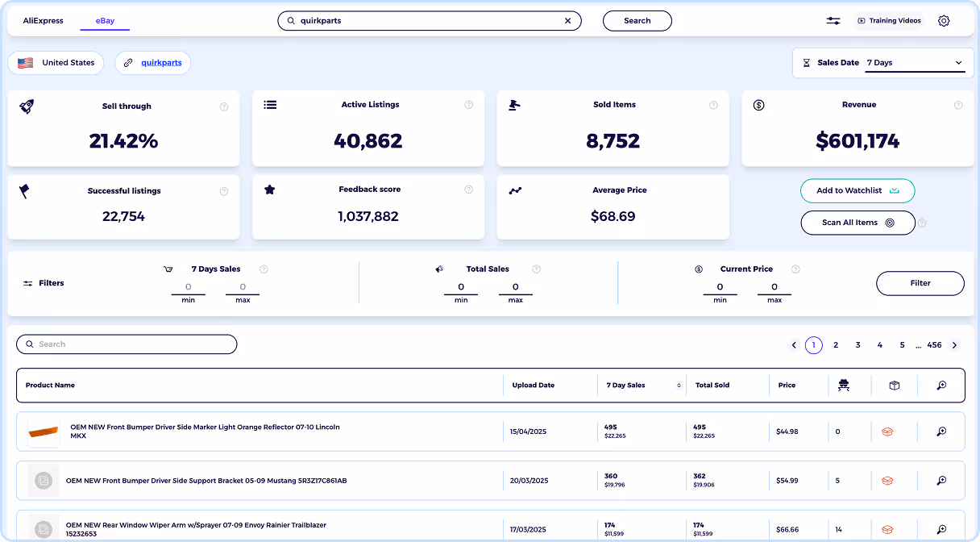980x542 pixels.
Task: Select current page 1
Action: pyautogui.click(x=814, y=345)
